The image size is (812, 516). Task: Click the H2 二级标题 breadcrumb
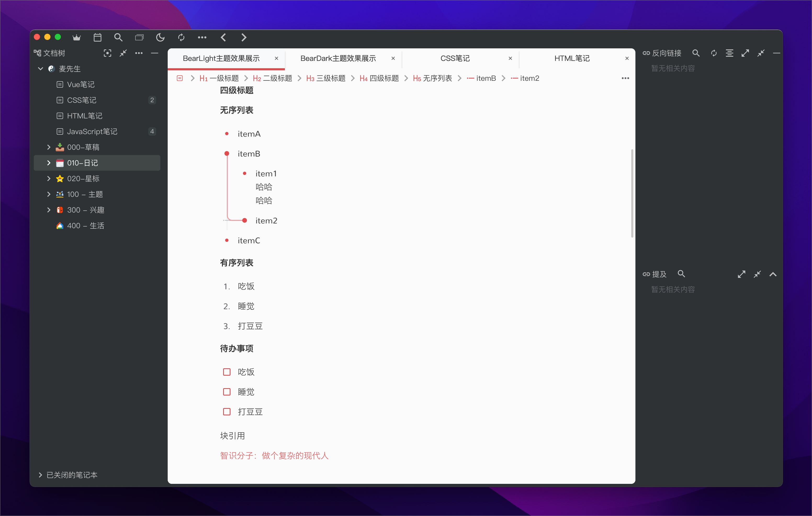pos(273,78)
